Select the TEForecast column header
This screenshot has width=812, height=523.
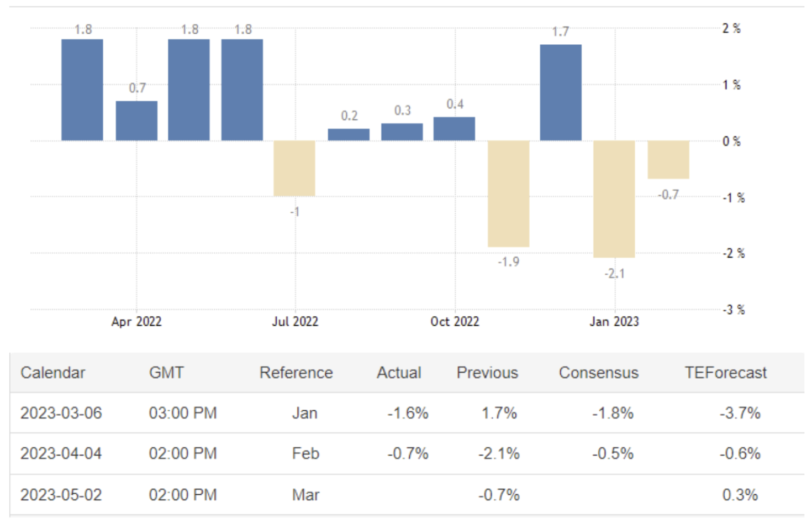click(x=726, y=373)
